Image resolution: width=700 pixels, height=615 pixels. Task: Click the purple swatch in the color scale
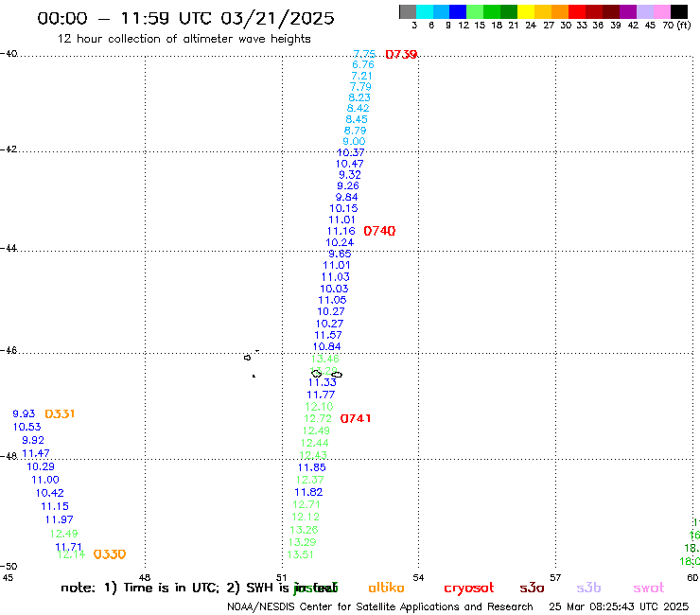pyautogui.click(x=628, y=11)
